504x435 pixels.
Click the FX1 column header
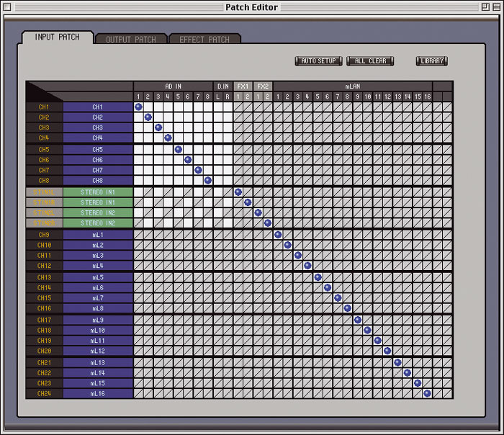tap(243, 86)
